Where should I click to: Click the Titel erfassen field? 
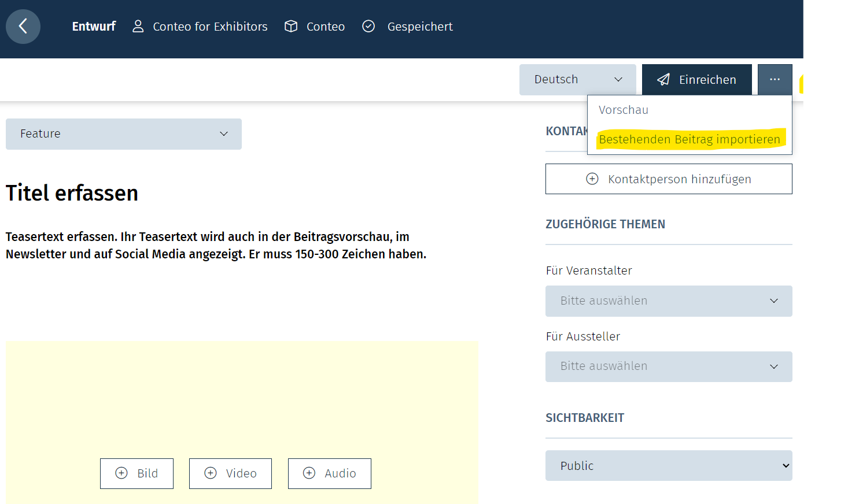pos(72,193)
